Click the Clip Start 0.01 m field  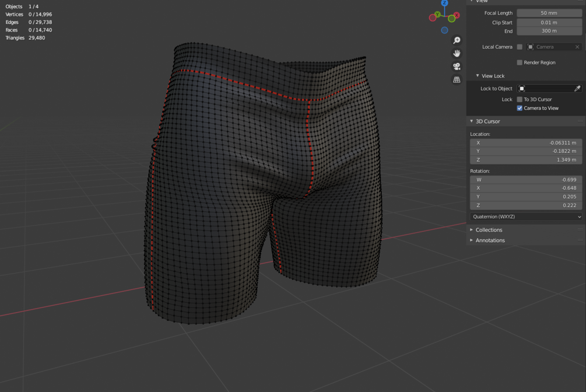pyautogui.click(x=549, y=22)
